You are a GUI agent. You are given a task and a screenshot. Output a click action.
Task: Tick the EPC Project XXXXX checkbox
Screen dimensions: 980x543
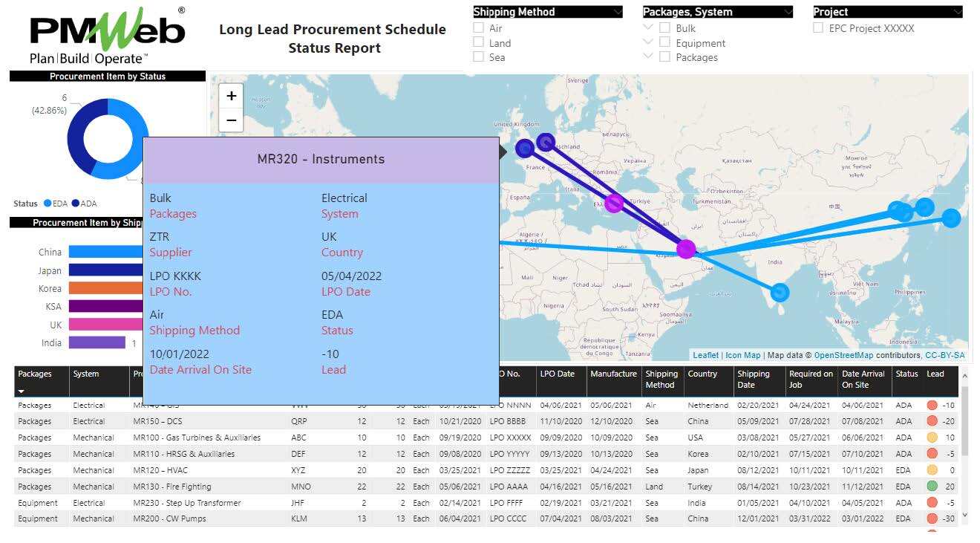tap(818, 28)
